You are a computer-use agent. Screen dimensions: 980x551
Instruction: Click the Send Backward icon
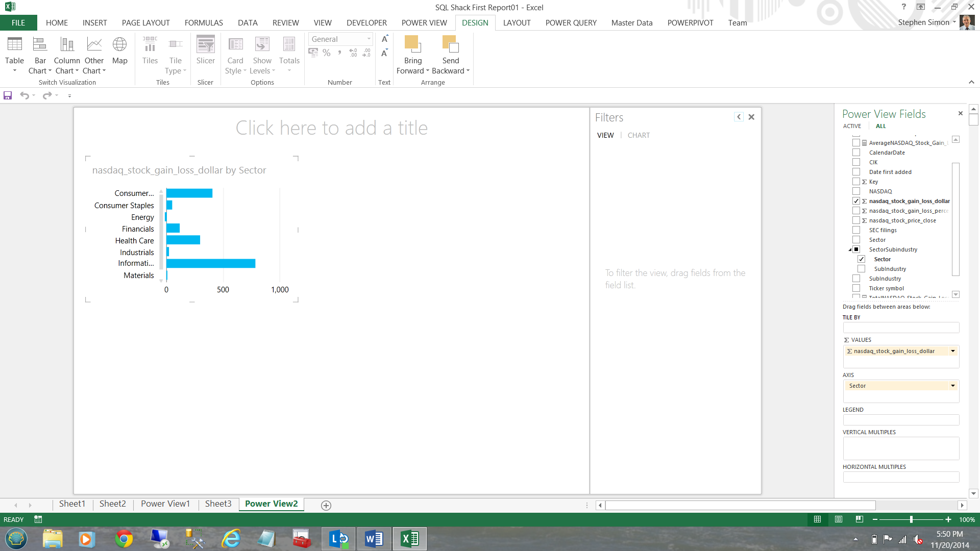pos(450,45)
